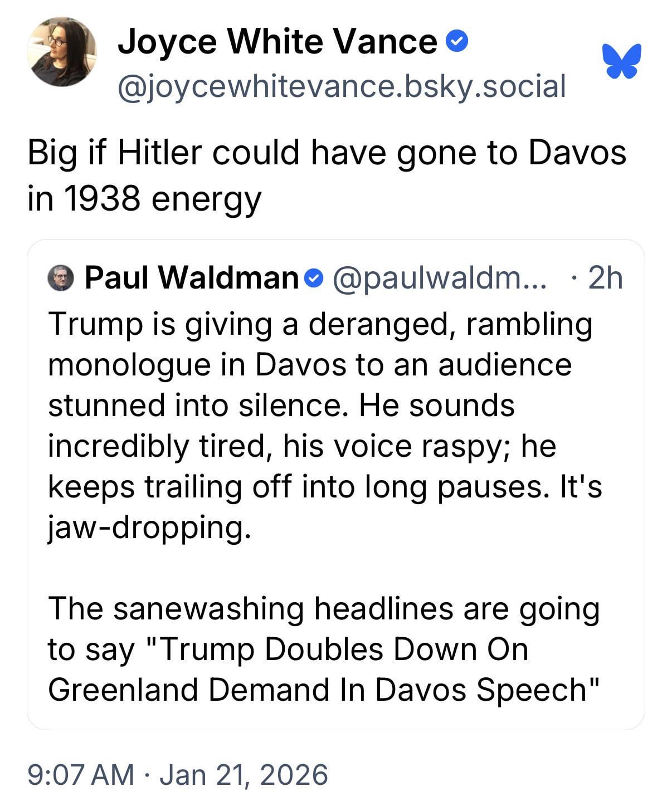The width and height of the screenshot is (672, 801).
Task: Click the "Greenland Demand In Davos Speech" line
Action: (324, 690)
